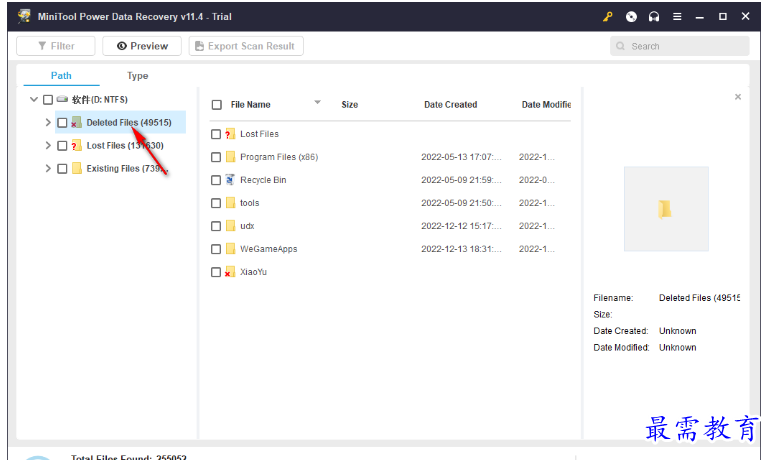Viewport: 767px width, 460px height.
Task: Check the Program Files (x86) row checkbox
Action: [x=216, y=157]
